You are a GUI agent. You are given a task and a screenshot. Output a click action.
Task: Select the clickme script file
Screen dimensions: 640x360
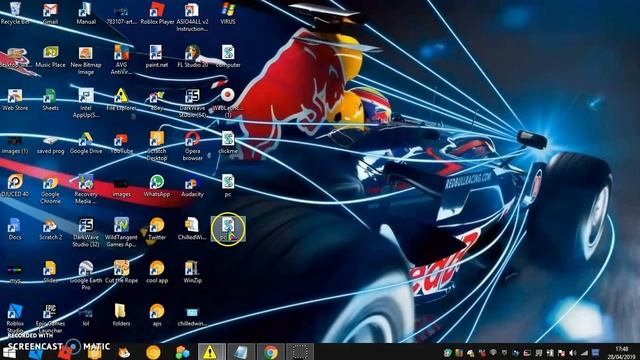tap(228, 143)
